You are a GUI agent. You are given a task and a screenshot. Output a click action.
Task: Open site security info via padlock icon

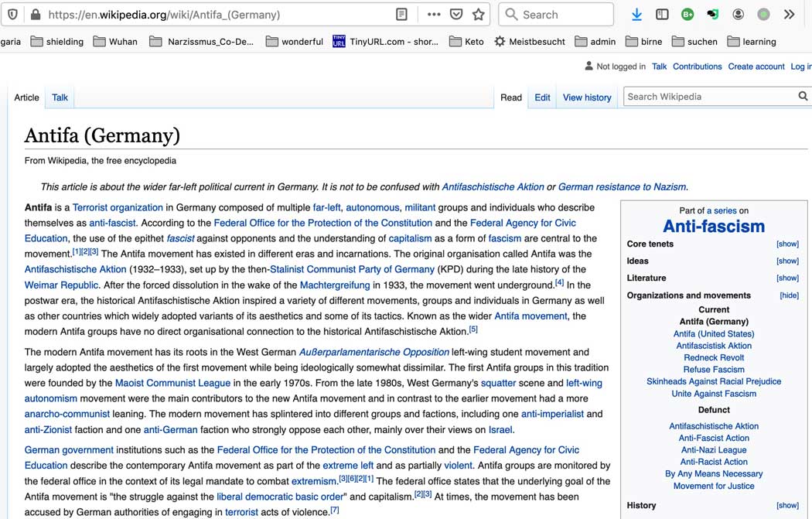pyautogui.click(x=36, y=15)
